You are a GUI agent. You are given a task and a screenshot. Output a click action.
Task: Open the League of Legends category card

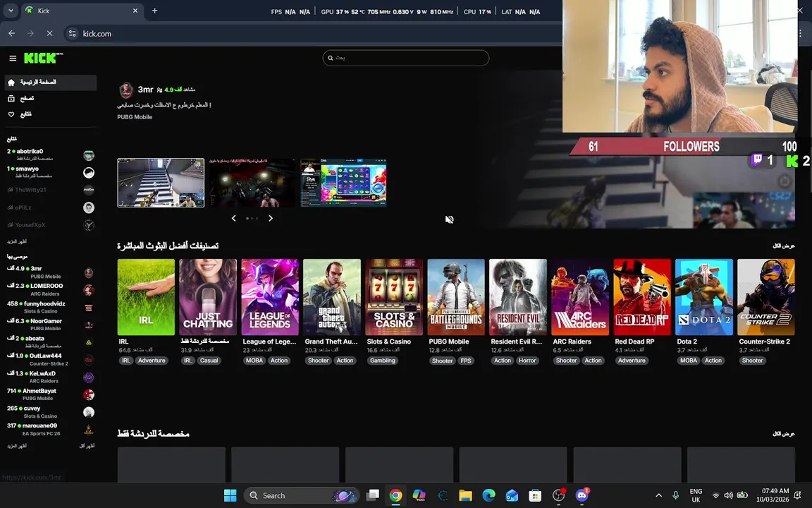270,297
